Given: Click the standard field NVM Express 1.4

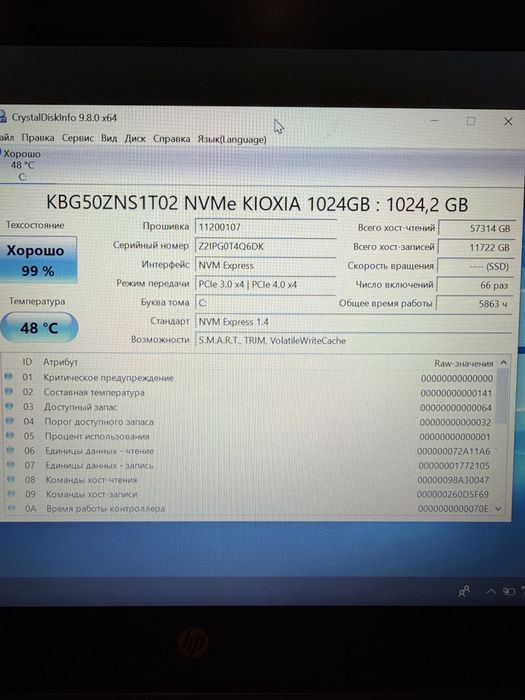Looking at the screenshot, I should coord(353,321).
